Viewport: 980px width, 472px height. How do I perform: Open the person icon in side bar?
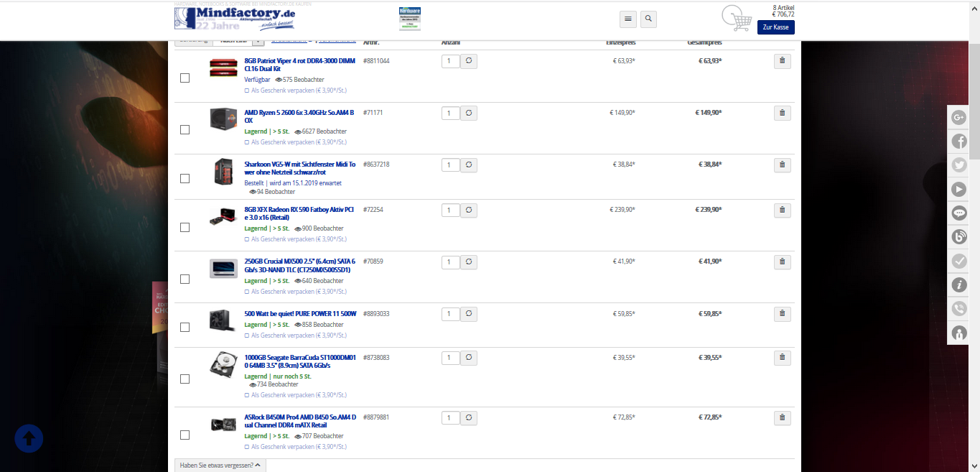tap(959, 333)
